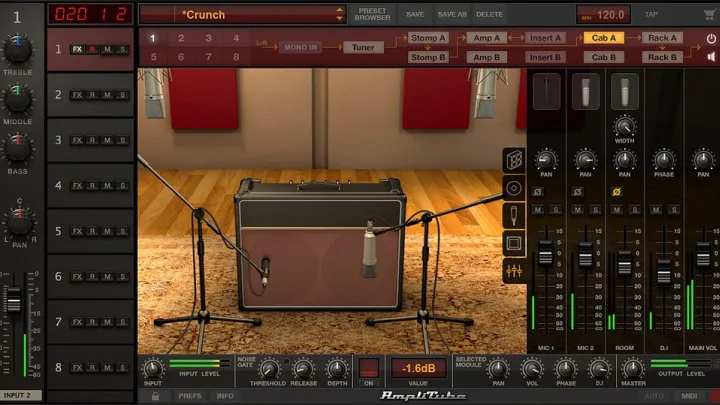The image size is (720, 405).
Task: Mute track 2 with M button
Action: 107,95
